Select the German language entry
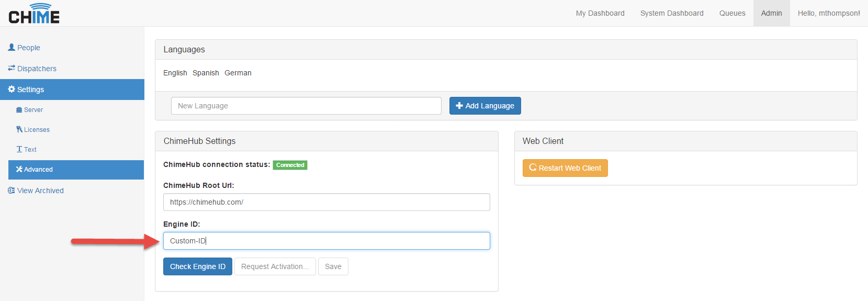 [238, 73]
